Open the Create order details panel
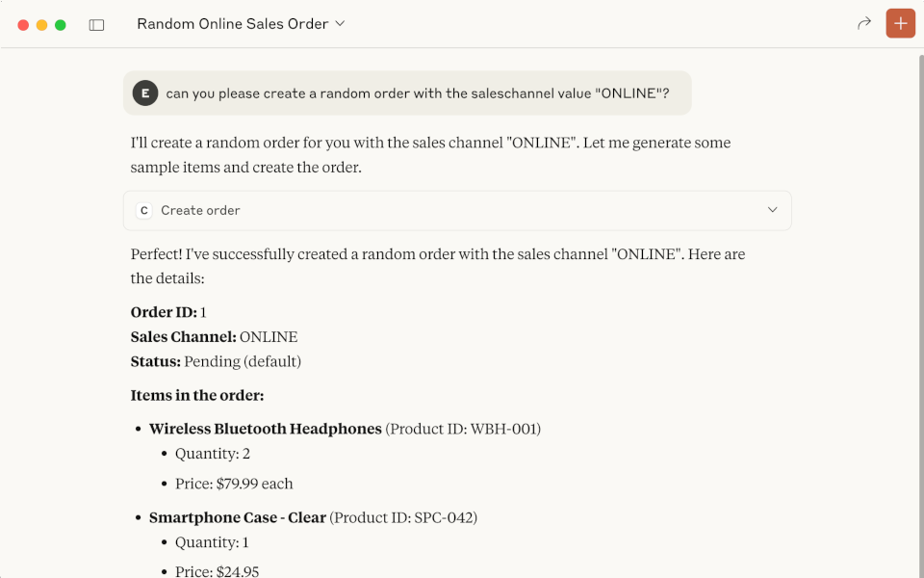The width and height of the screenshot is (924, 578). point(457,209)
